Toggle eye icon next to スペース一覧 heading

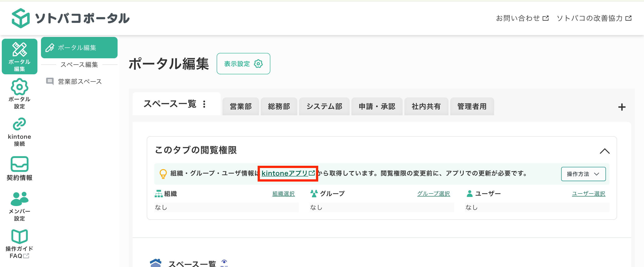(224, 262)
